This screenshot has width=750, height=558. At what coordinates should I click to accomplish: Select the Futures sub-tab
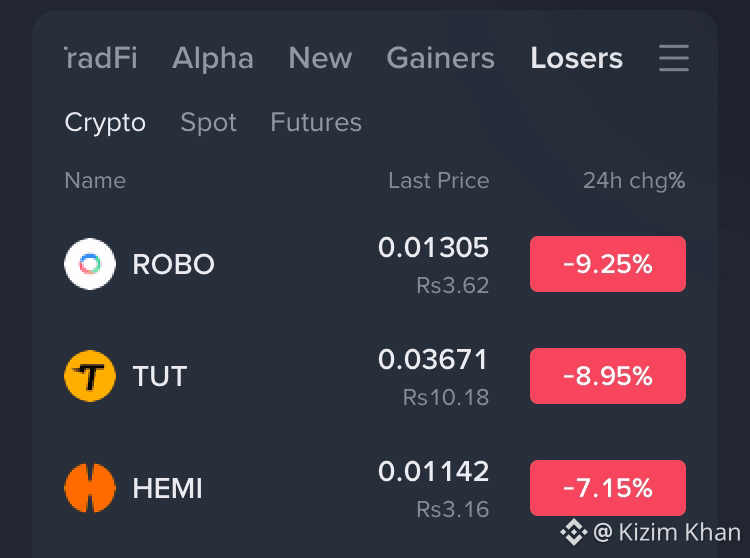(x=316, y=122)
